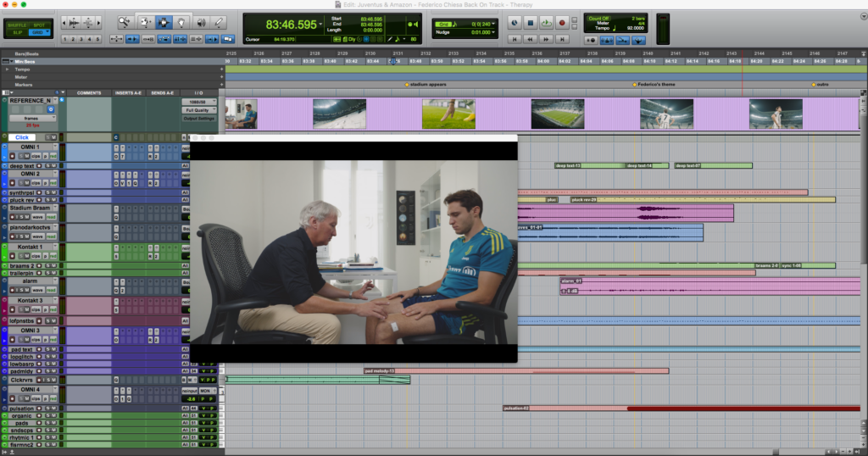Activate the Selector tool
Viewport: 868px width, 456px height.
[164, 22]
